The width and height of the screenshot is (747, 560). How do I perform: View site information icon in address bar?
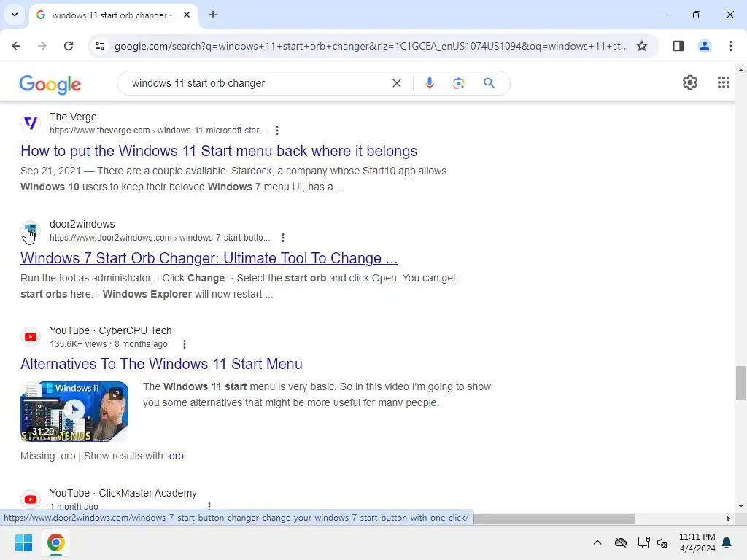tap(100, 46)
